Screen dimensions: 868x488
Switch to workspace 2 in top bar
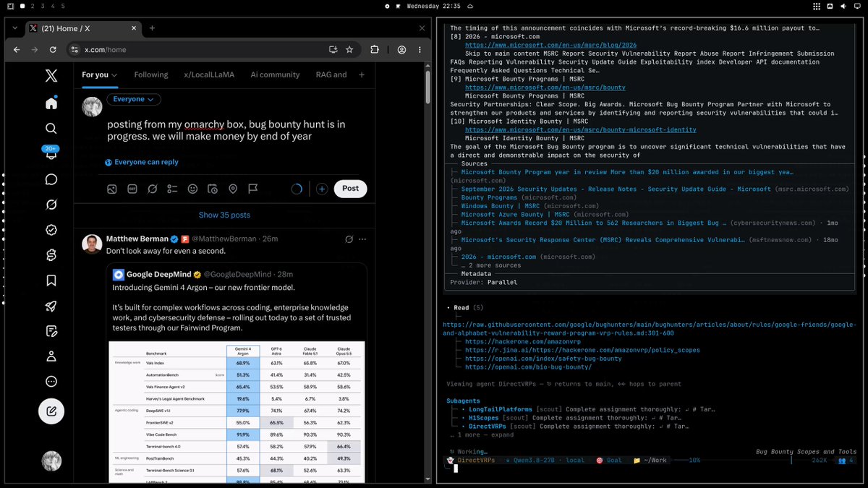click(x=33, y=6)
